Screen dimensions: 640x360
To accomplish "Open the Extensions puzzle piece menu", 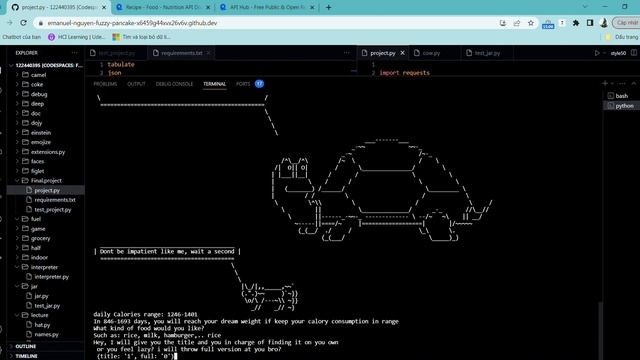I will [576, 23].
